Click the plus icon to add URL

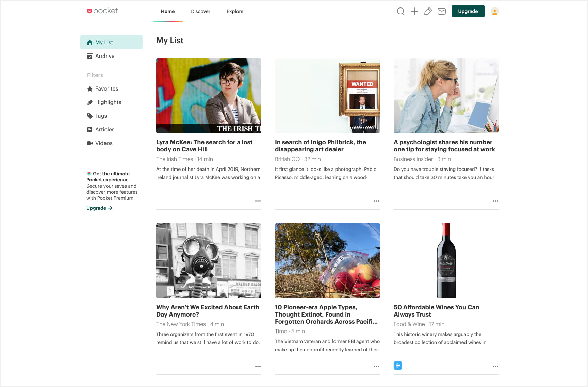click(x=414, y=11)
